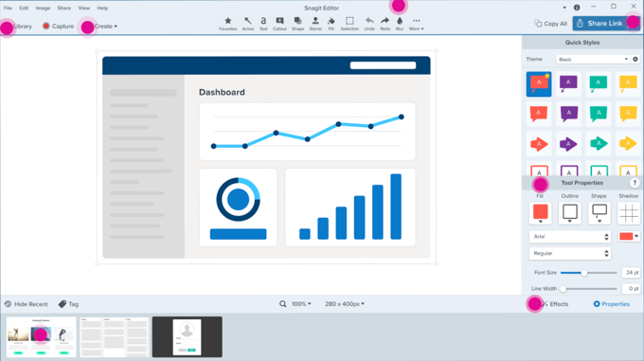Toggle the Properties panel
This screenshot has height=361, width=644.
(x=612, y=304)
